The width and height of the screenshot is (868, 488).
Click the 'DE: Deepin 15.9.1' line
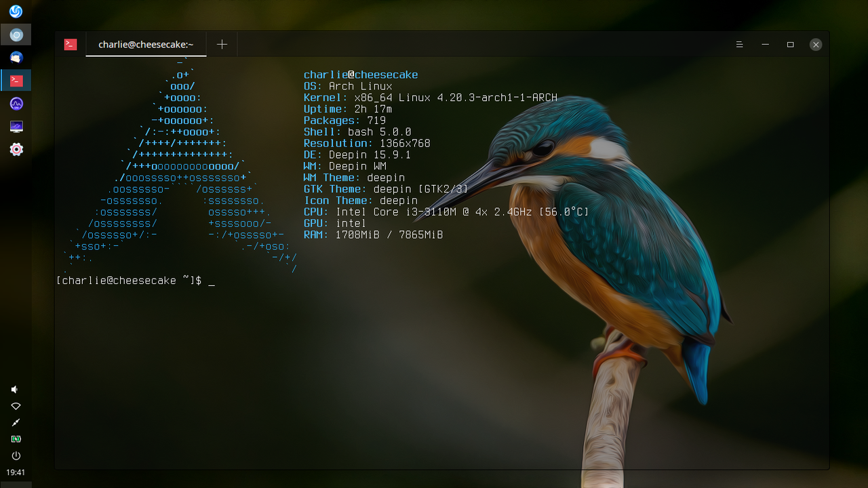coord(357,155)
